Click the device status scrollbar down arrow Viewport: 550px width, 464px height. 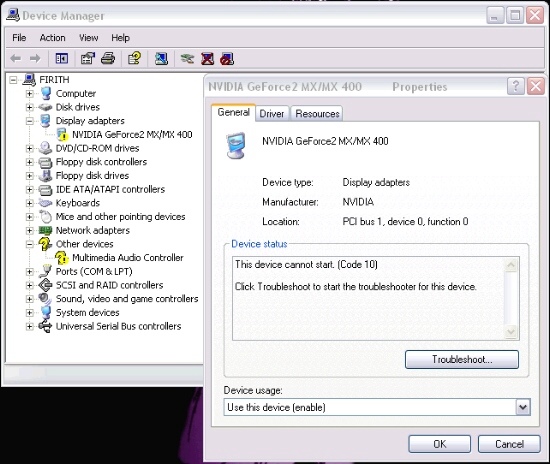point(511,331)
